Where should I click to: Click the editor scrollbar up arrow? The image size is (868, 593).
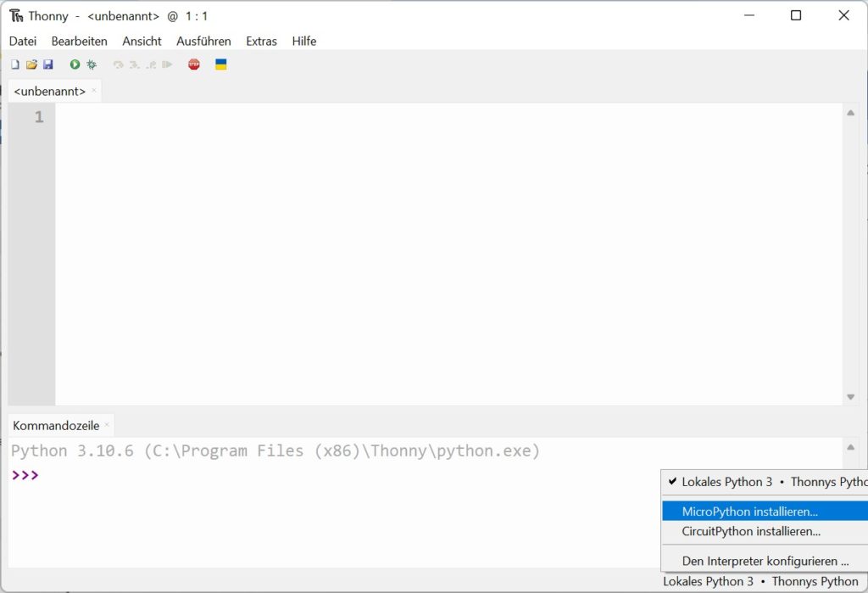click(x=850, y=113)
